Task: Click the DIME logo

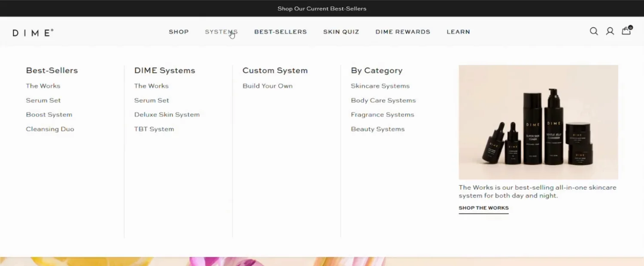Action: [x=33, y=33]
